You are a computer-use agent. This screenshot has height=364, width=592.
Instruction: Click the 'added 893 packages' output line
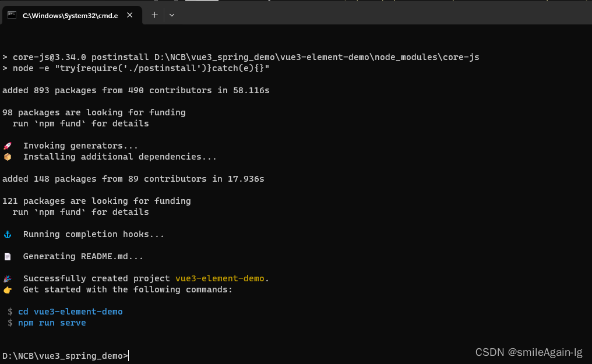[136, 90]
